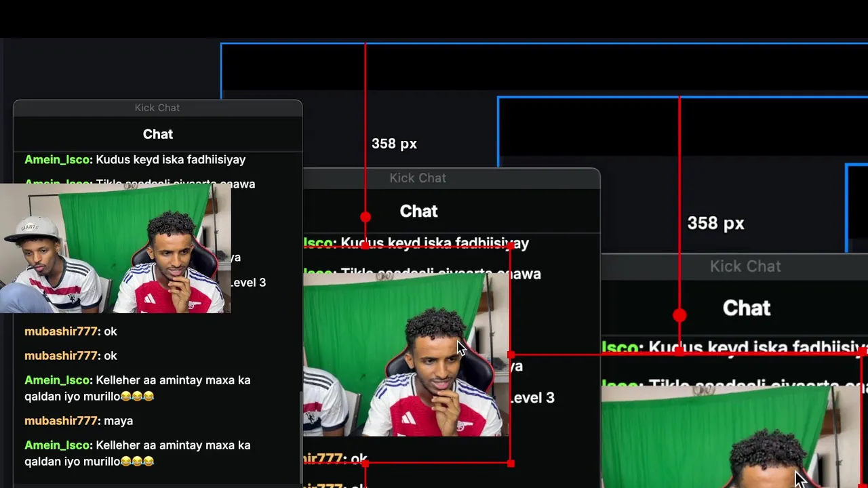Click the 'Chat' header in the middle Kick Chat window
Viewport: 868px width, 488px height.
tap(418, 211)
